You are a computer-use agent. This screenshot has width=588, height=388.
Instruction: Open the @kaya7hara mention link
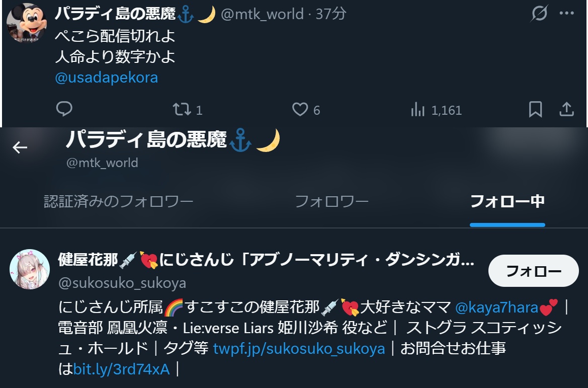(x=496, y=307)
